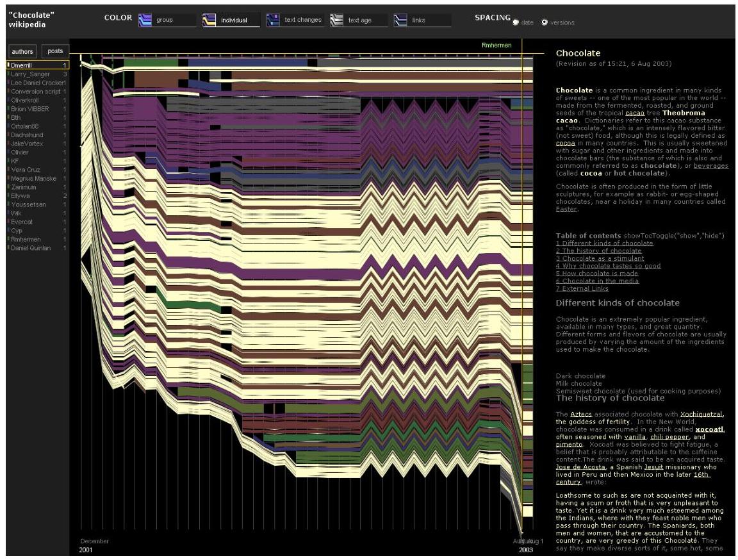Click the color swatch beside Conversion script

click(x=8, y=92)
